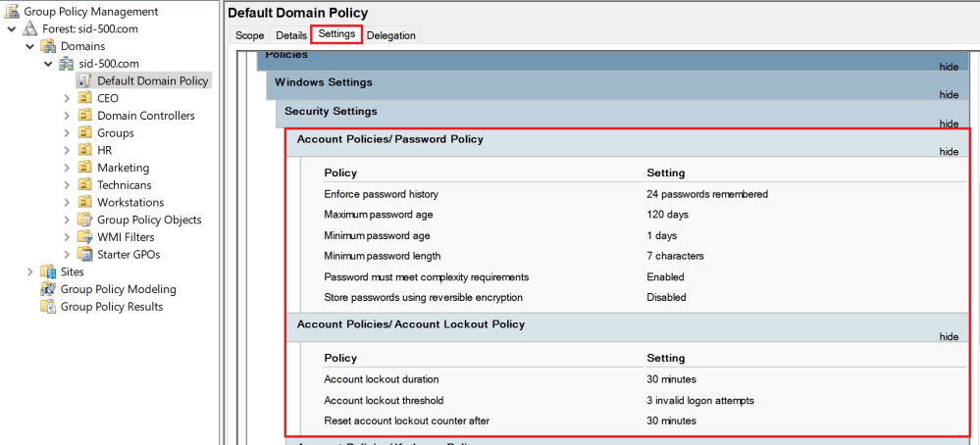Click the Forest sid-500.com icon
The height and width of the screenshot is (445, 980).
[x=30, y=29]
